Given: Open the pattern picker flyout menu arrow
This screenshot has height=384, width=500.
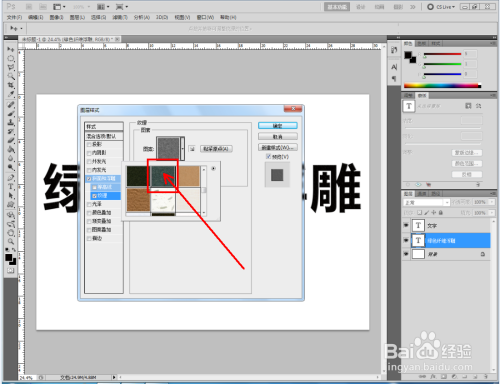Looking at the screenshot, I should click(x=214, y=169).
